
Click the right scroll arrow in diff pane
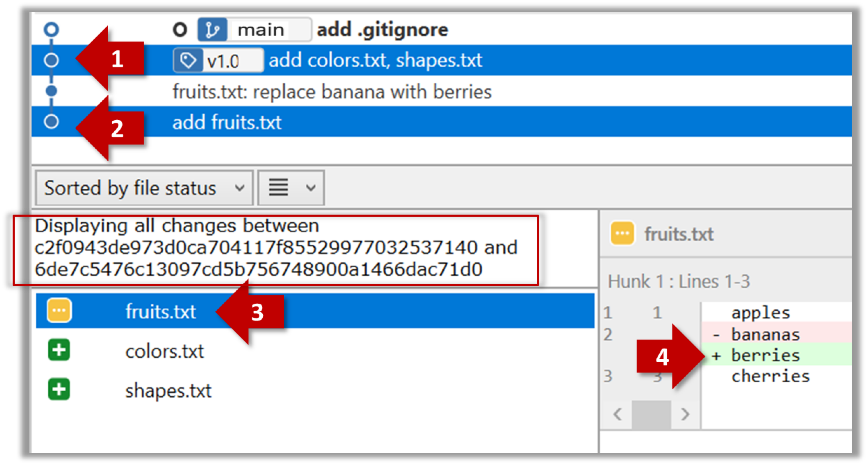(x=685, y=415)
